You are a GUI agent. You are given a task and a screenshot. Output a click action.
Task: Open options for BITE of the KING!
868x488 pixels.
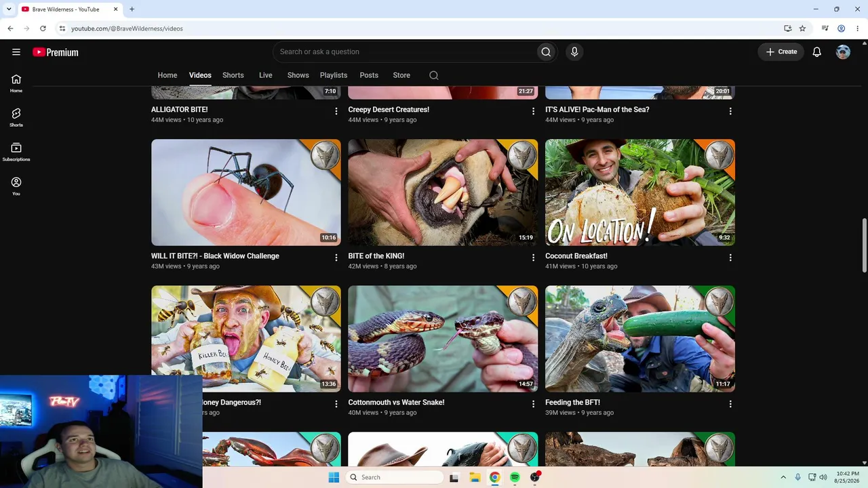(533, 258)
